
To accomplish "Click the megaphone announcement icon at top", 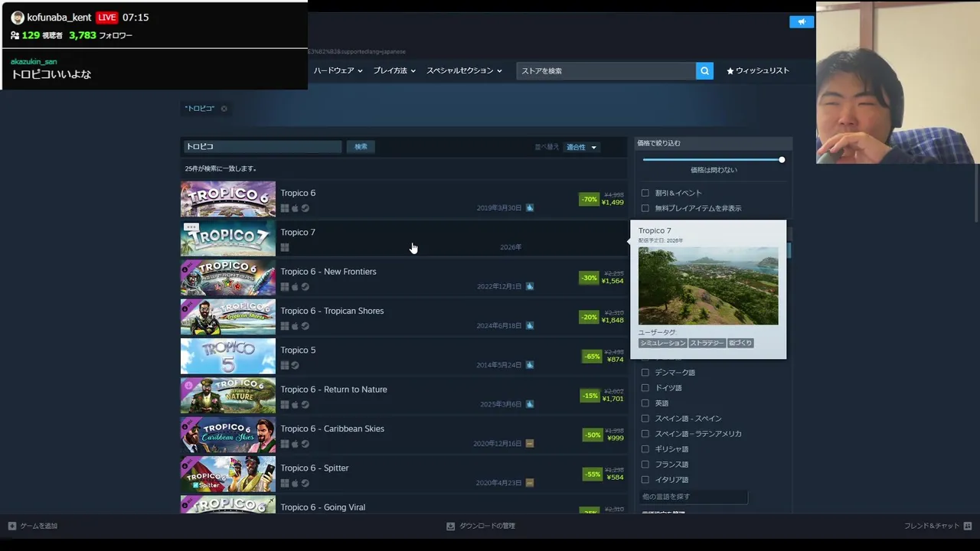I will tap(802, 22).
